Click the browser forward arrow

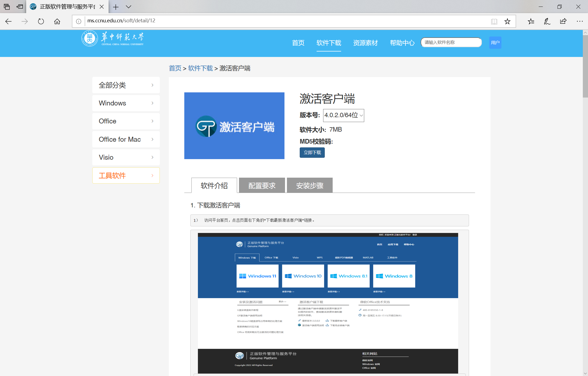pos(24,22)
